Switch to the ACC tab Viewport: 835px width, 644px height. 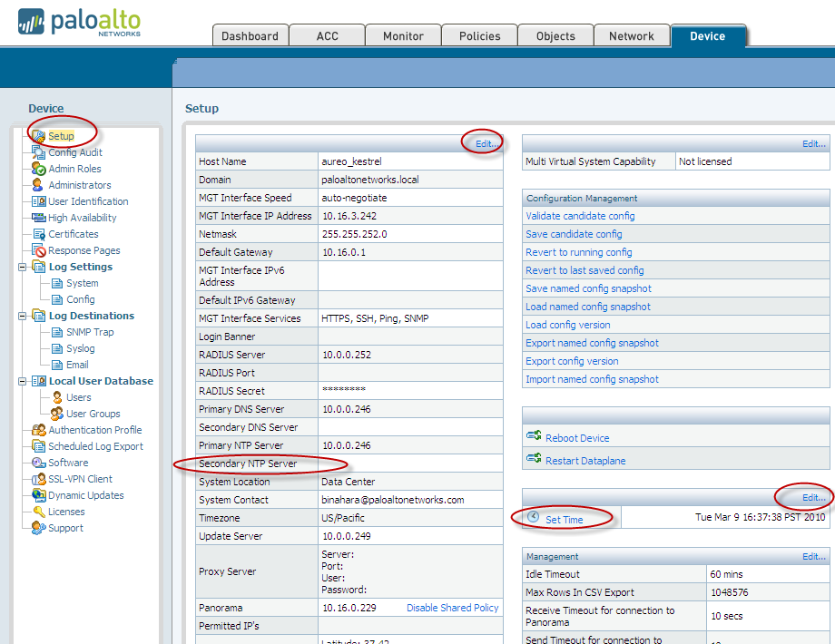(327, 35)
